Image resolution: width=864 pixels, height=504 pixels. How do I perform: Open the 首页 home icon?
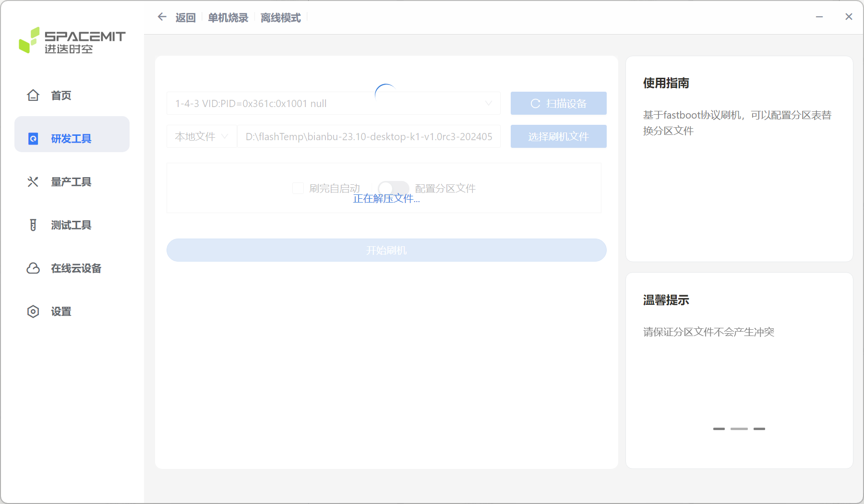(x=33, y=95)
